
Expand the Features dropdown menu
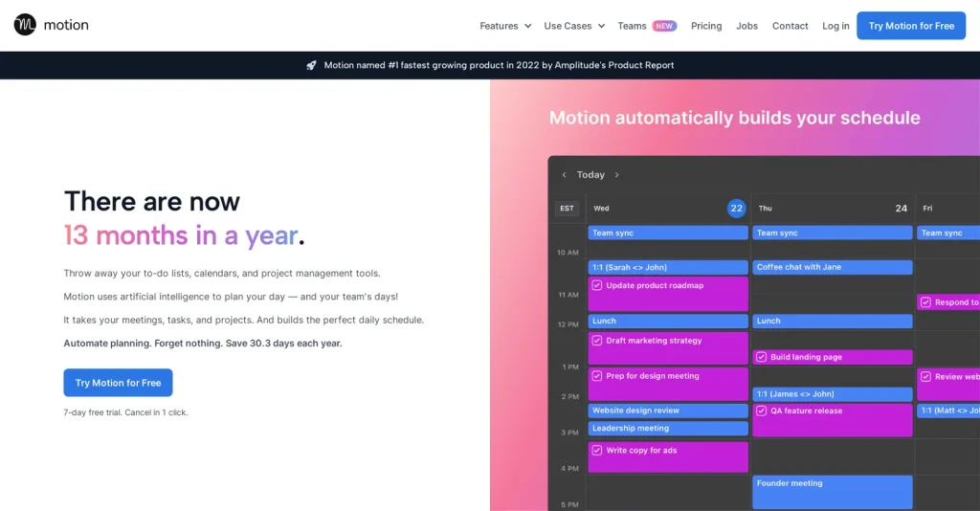tap(505, 26)
